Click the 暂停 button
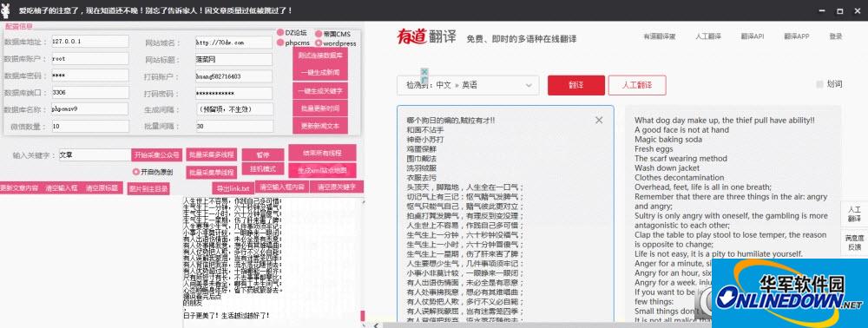The width and height of the screenshot is (868, 328). point(262,154)
